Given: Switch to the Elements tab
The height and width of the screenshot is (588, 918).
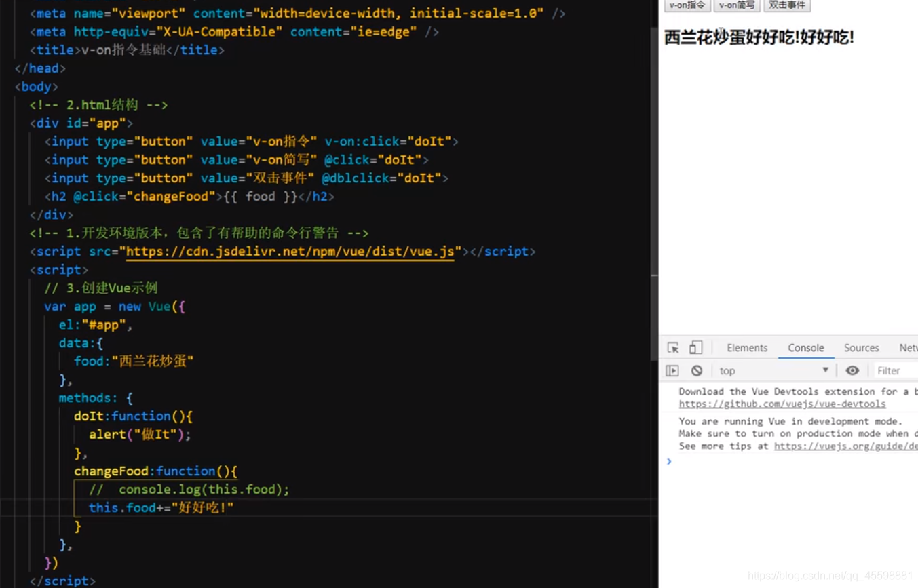Looking at the screenshot, I should click(x=747, y=348).
